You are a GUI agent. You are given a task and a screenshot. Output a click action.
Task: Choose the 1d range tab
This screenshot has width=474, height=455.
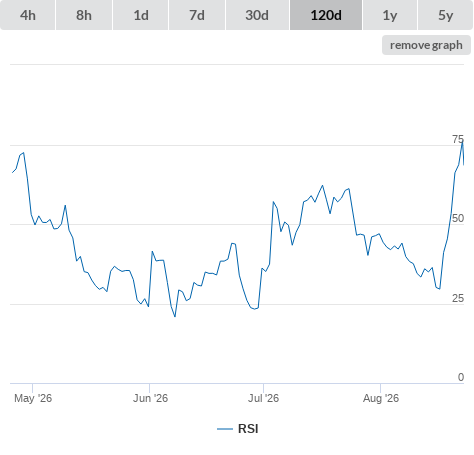point(141,15)
